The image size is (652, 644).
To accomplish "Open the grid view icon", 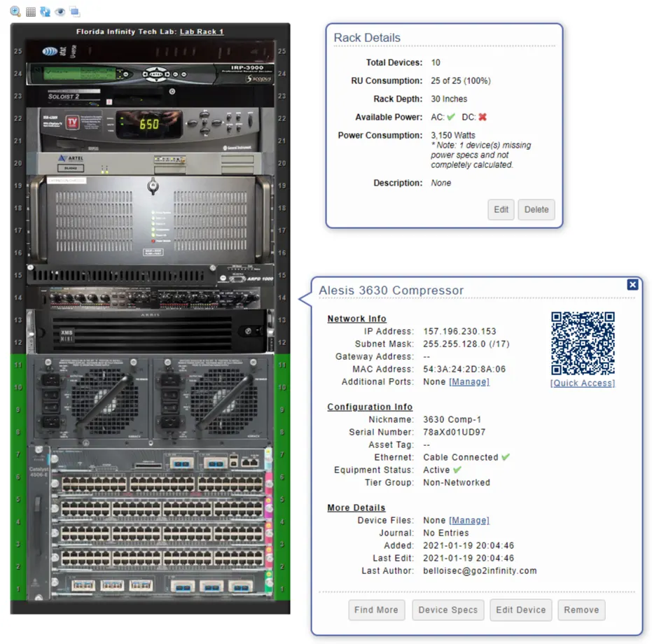I will click(31, 12).
